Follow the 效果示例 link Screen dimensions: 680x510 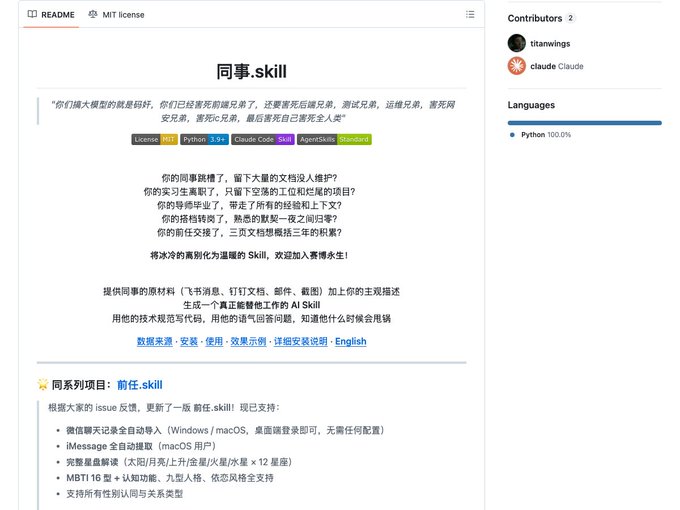[248, 341]
